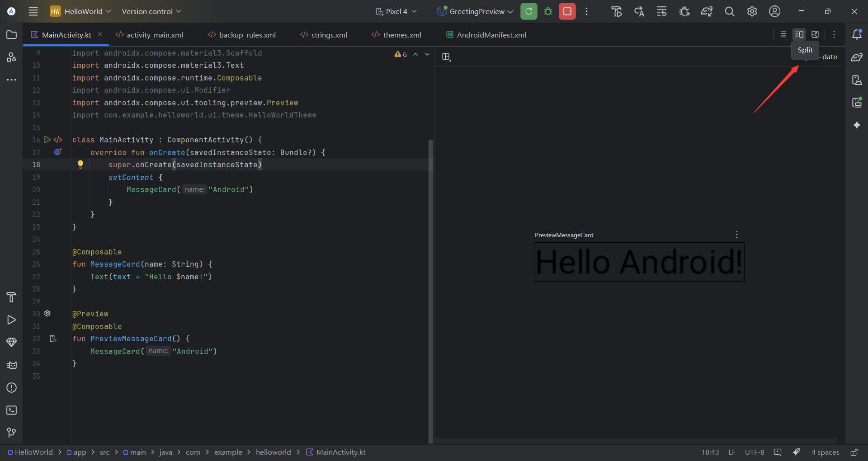Click the Hello Android! preview card
This screenshot has width=868, height=461.
pyautogui.click(x=639, y=262)
